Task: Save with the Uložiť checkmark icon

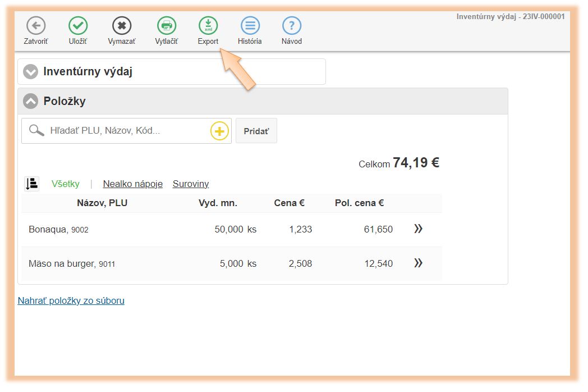Action: [x=78, y=26]
